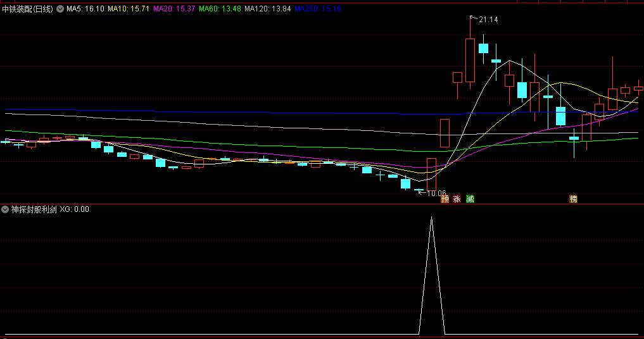
Task: Select the MA120: 13.84 label
Action: [267, 9]
